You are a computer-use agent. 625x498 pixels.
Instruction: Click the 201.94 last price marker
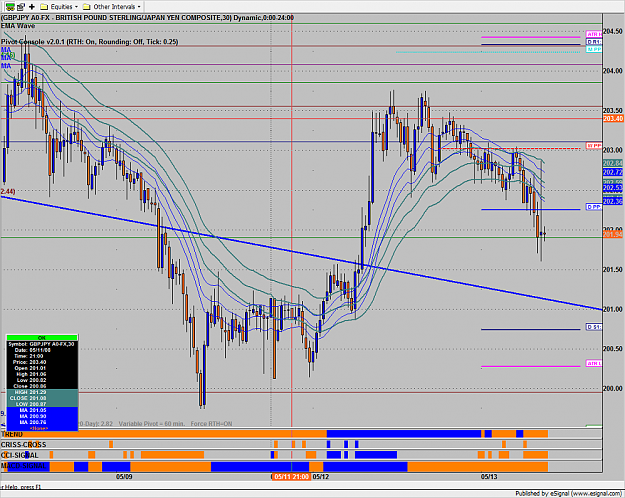click(x=613, y=234)
